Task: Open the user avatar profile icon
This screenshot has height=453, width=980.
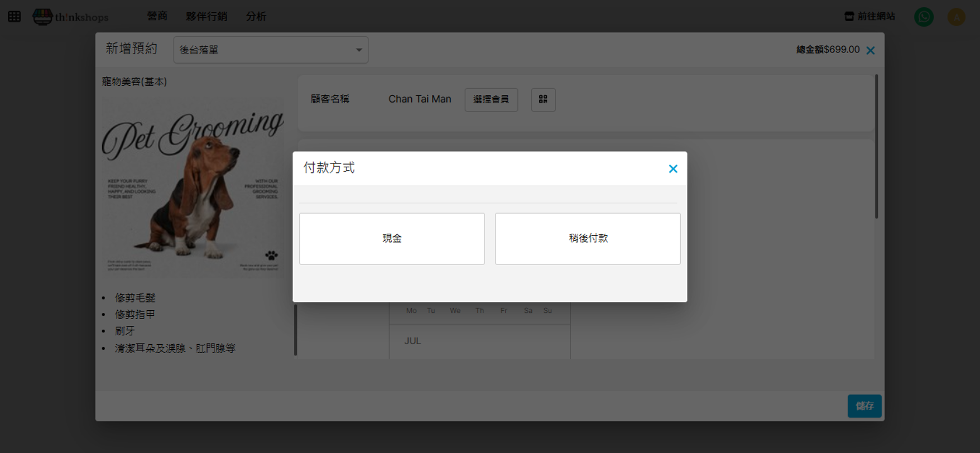Action: [x=956, y=17]
